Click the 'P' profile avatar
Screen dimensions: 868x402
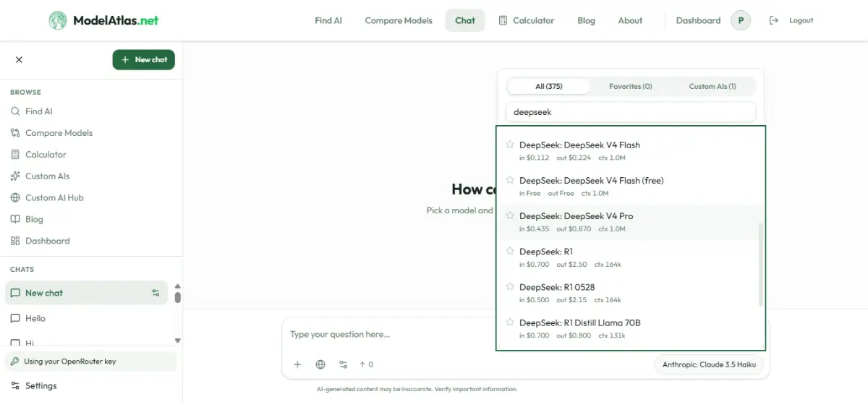[741, 20]
